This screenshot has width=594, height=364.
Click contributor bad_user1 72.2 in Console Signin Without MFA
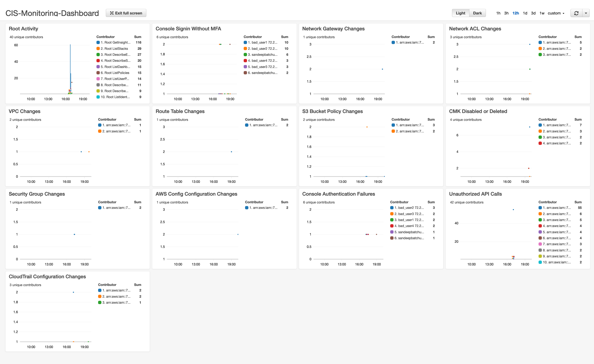tap(262, 42)
